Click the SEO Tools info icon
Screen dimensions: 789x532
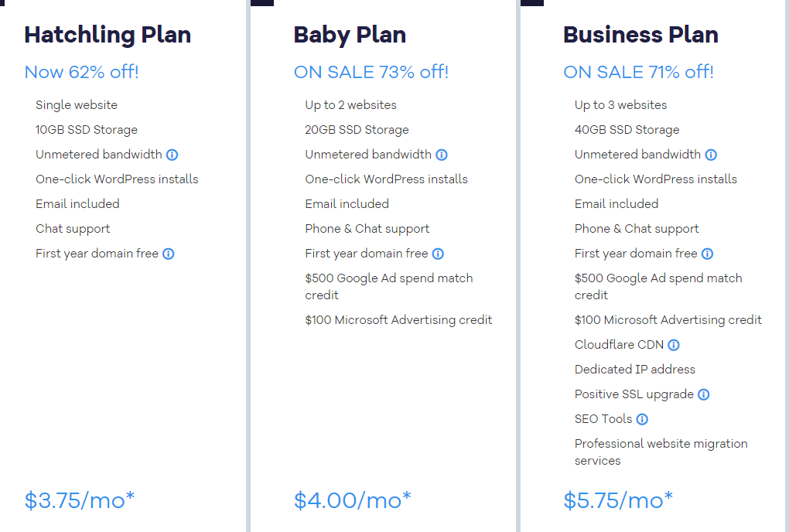(642, 419)
